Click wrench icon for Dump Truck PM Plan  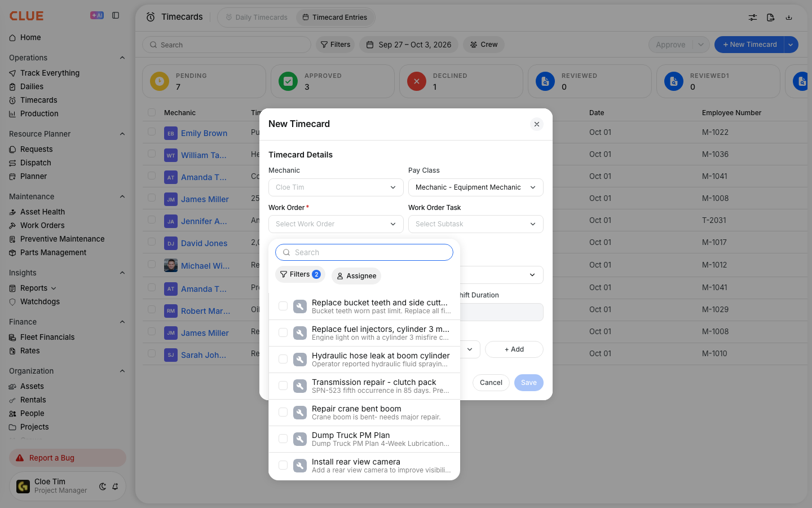pos(300,439)
